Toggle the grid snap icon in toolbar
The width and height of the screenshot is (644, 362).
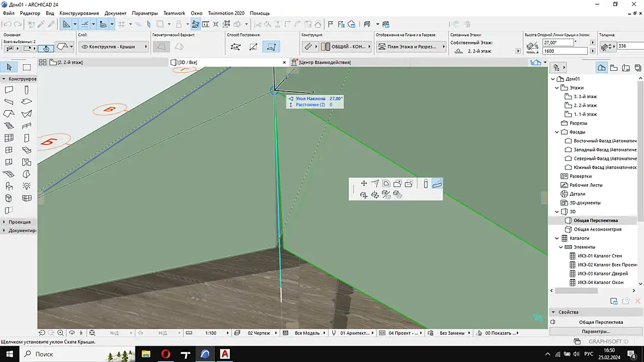click(x=122, y=25)
